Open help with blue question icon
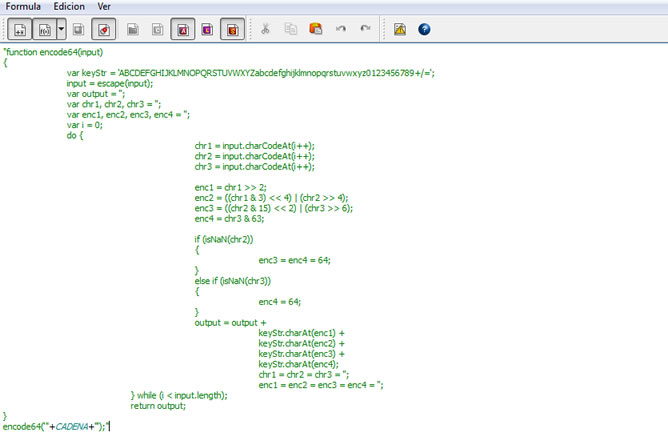Image resolution: width=668 pixels, height=437 pixels. click(x=424, y=29)
